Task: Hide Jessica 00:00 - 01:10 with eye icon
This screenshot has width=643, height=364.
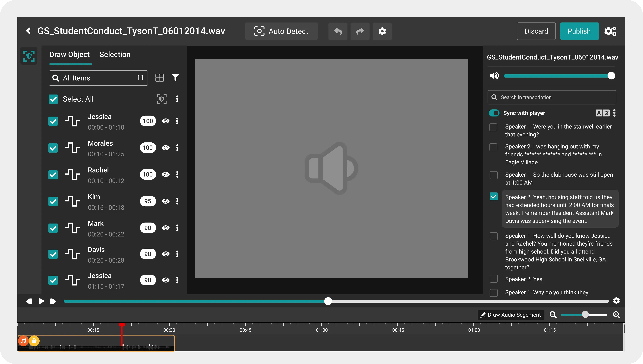Action: [166, 121]
